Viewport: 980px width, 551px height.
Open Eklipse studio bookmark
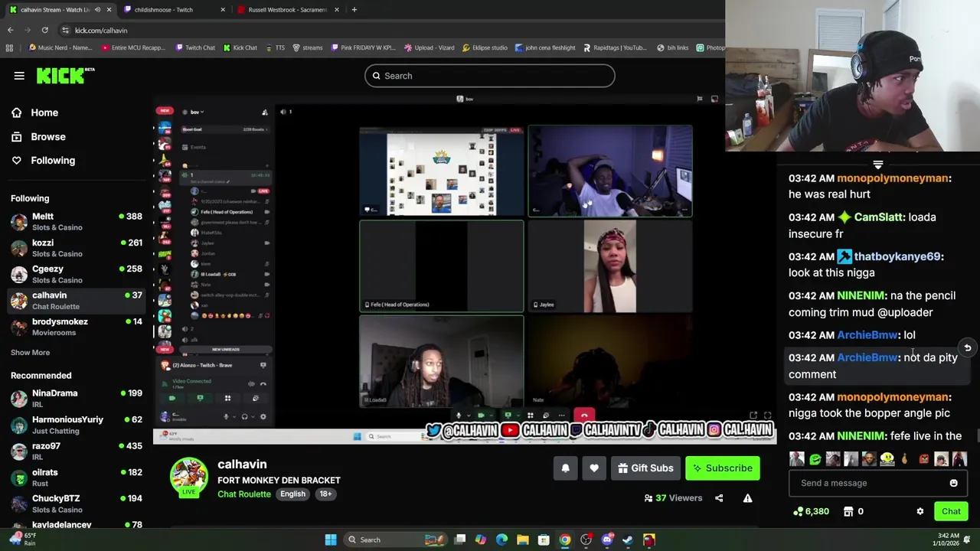point(485,47)
